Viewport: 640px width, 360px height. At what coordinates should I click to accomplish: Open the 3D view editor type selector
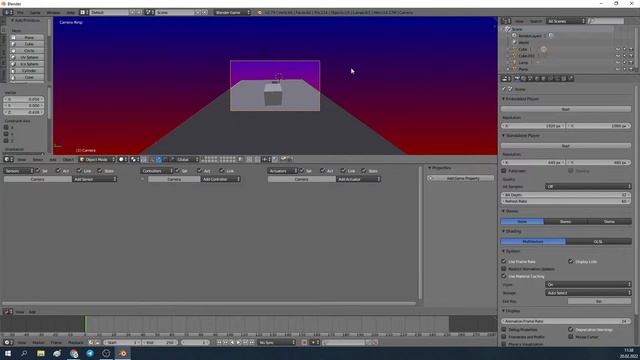8,160
